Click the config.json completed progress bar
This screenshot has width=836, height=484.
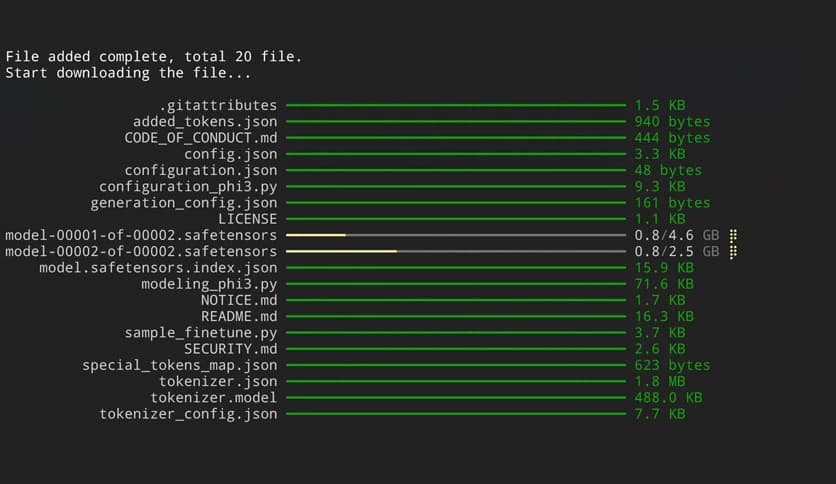[455, 154]
